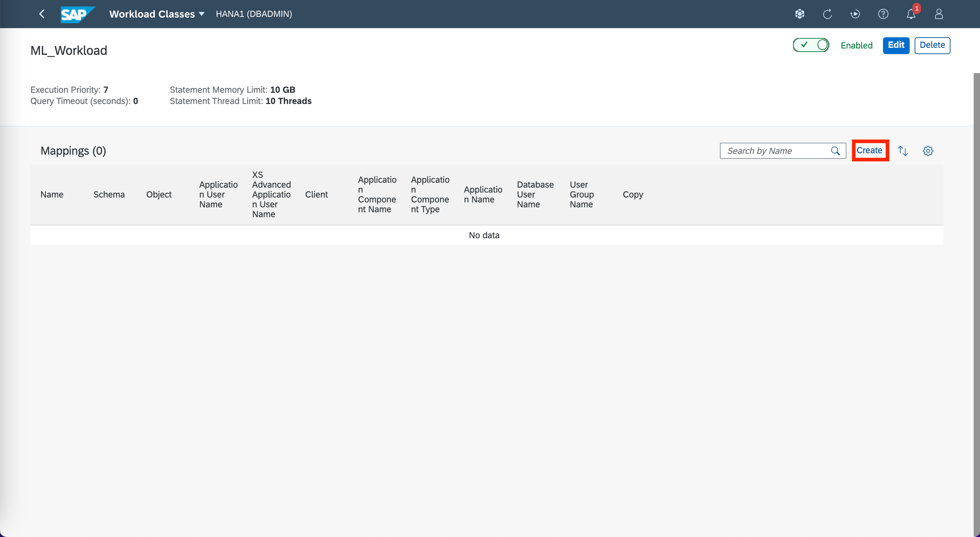Open the SAP Joule assistant icon
Image resolution: width=980 pixels, height=537 pixels.
coord(799,14)
